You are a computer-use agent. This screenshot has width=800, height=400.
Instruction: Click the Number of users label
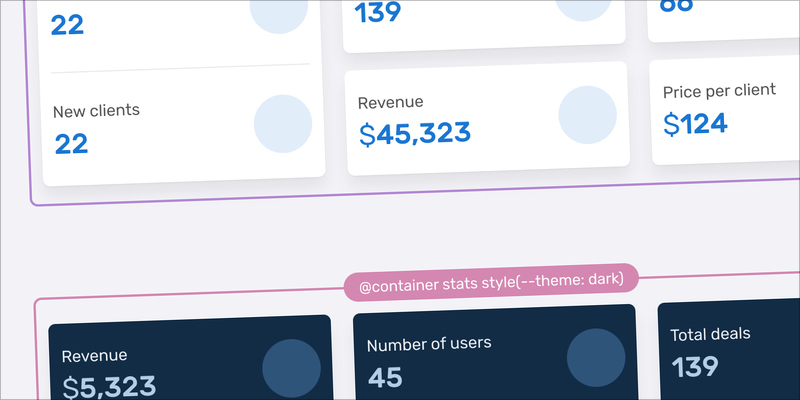click(429, 344)
